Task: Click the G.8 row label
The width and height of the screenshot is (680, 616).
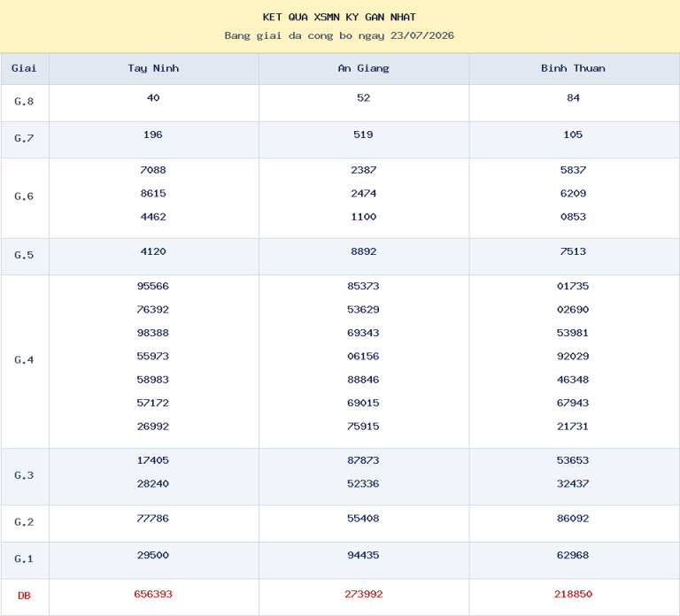Action: coord(24,102)
